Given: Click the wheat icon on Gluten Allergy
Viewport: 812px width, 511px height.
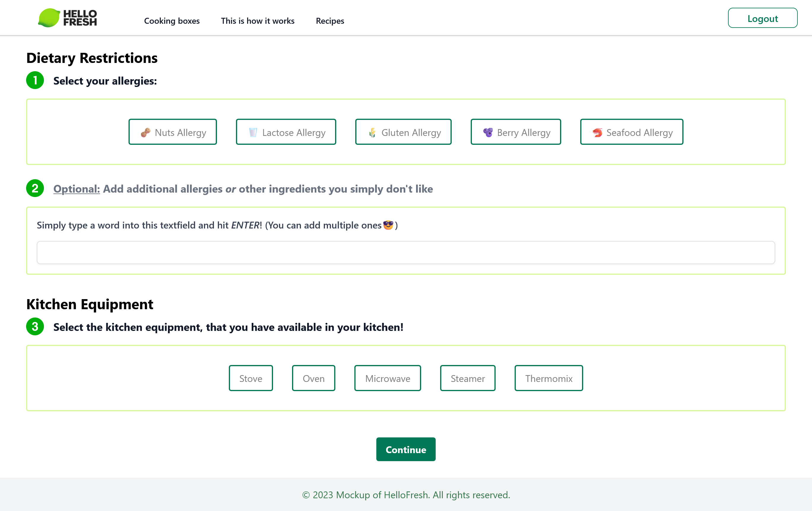Looking at the screenshot, I should click(372, 132).
